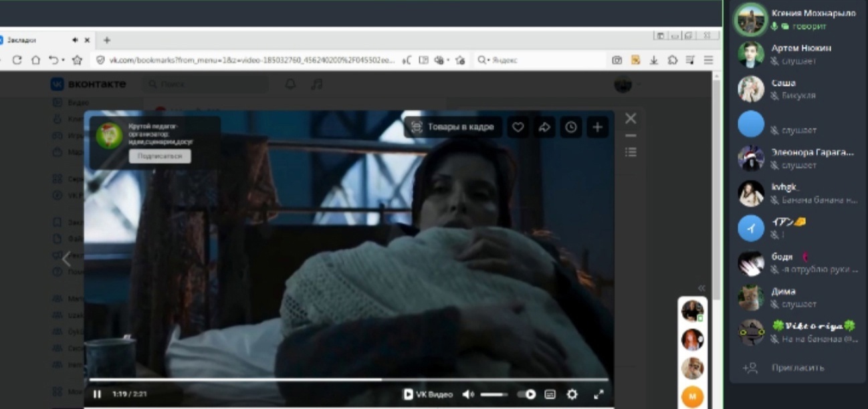Click the Подписаться button
This screenshot has height=409, width=868.
pos(160,156)
